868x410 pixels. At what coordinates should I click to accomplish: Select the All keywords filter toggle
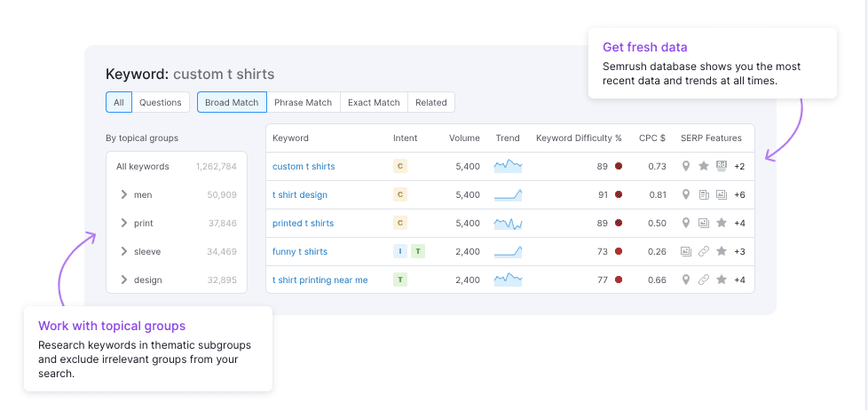click(x=118, y=102)
